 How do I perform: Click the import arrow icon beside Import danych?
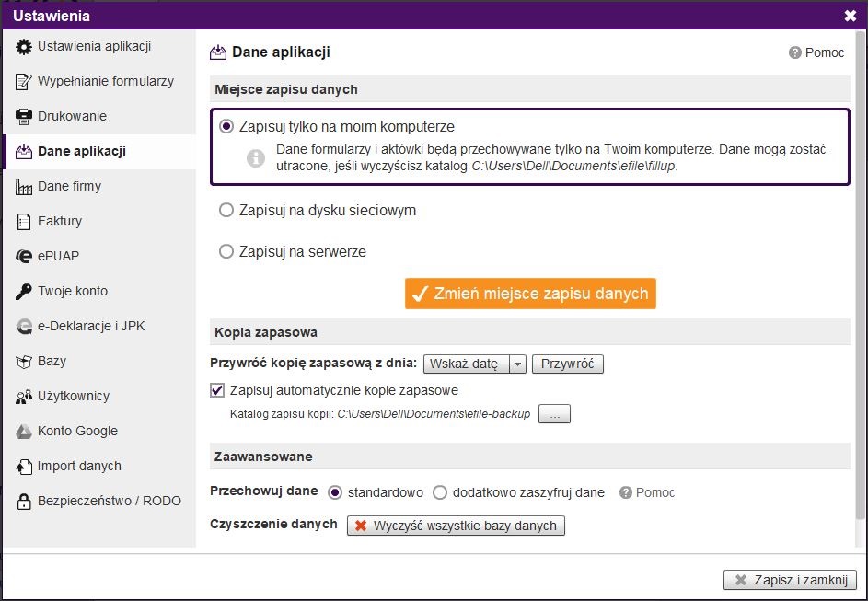click(24, 467)
